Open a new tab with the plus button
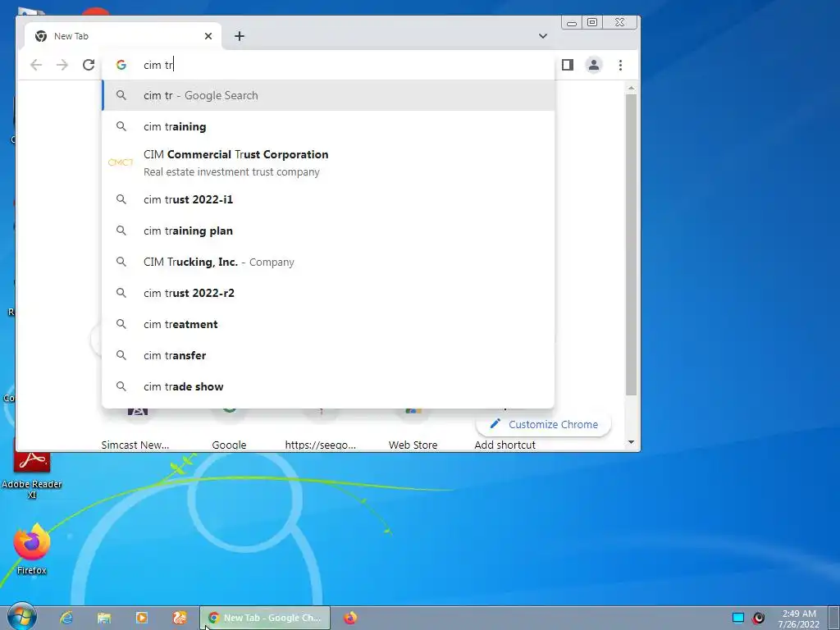 240,36
